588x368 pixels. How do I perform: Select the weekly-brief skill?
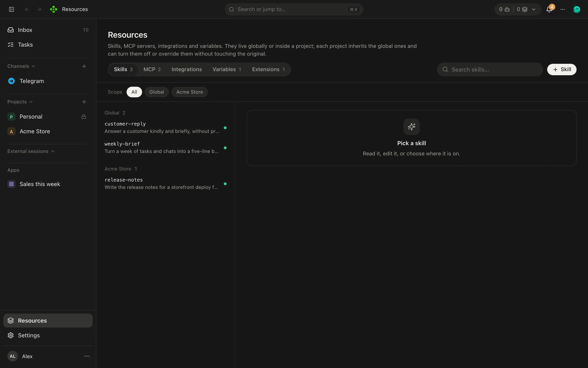coord(166,147)
